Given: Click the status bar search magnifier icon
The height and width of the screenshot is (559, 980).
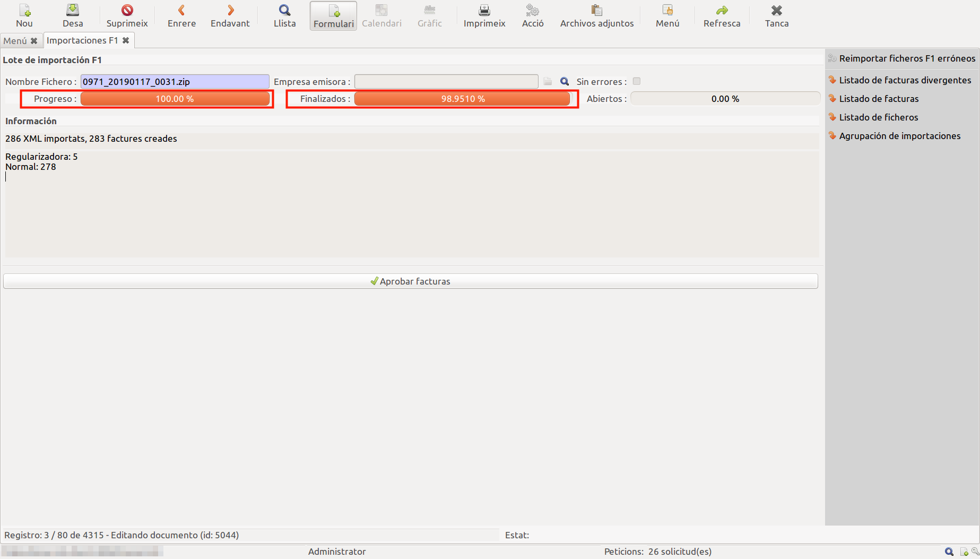Looking at the screenshot, I should click(x=949, y=552).
